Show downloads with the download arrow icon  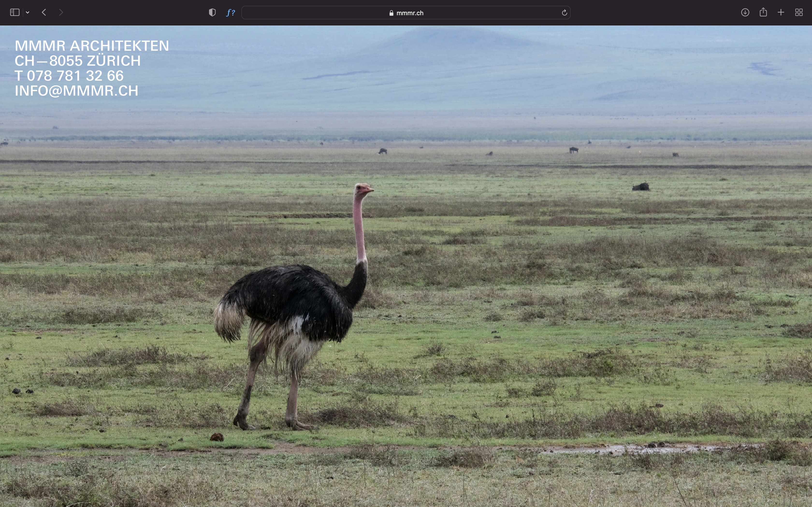pos(745,12)
